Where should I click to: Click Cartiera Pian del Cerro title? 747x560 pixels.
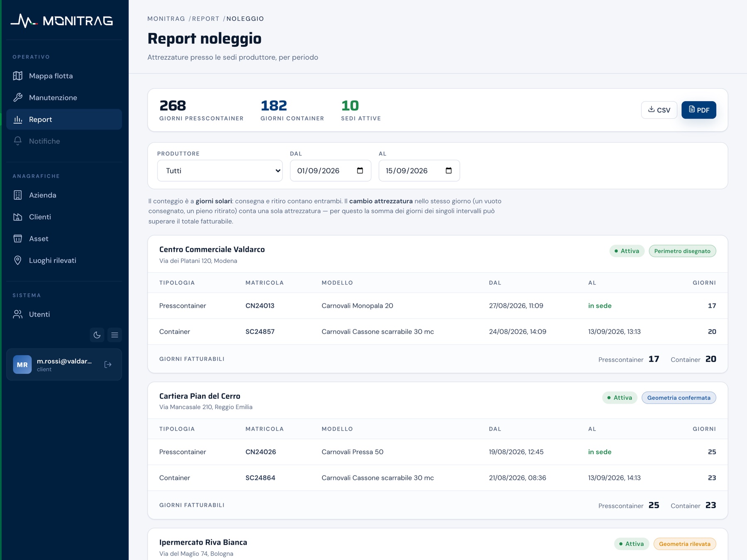tap(200, 396)
